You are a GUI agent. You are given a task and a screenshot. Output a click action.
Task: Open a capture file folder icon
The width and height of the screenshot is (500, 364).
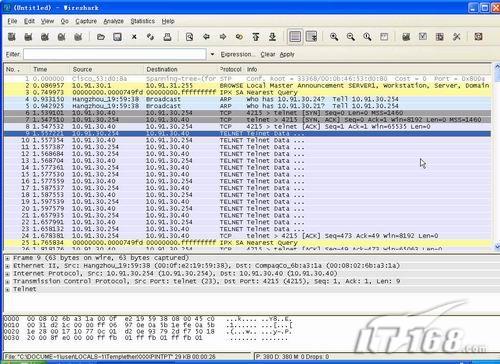101,37
